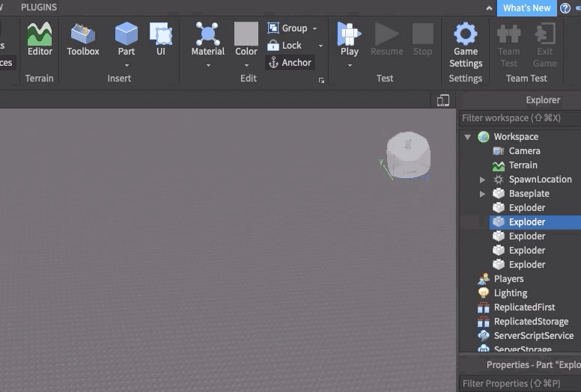Click the Players icon in Explorer
The image size is (581, 392).
(x=483, y=279)
